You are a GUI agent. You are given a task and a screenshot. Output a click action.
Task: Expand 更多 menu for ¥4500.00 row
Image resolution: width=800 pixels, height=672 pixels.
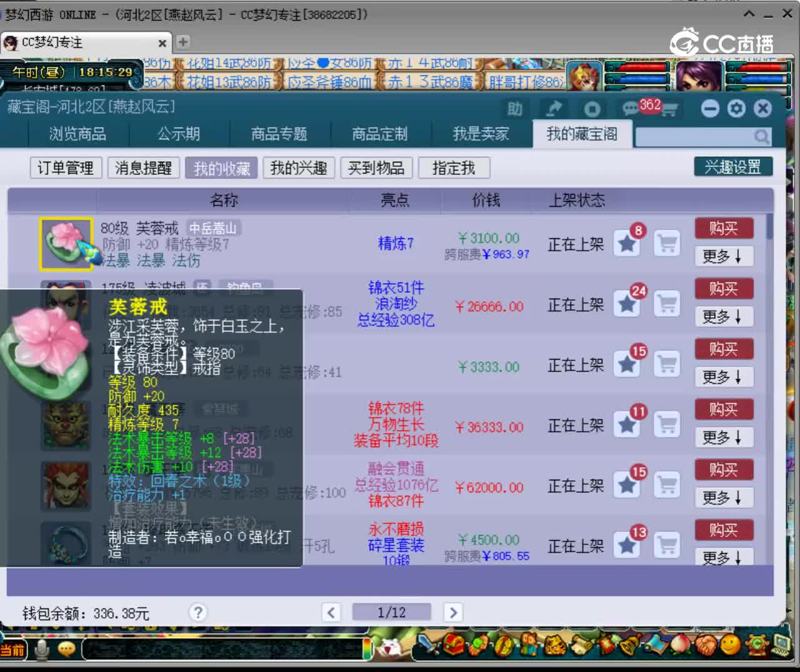coord(724,557)
